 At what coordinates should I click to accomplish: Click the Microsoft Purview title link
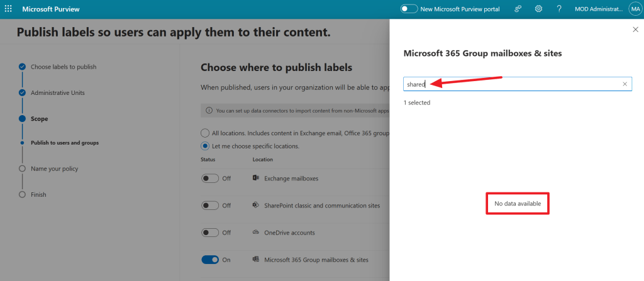[x=51, y=9]
